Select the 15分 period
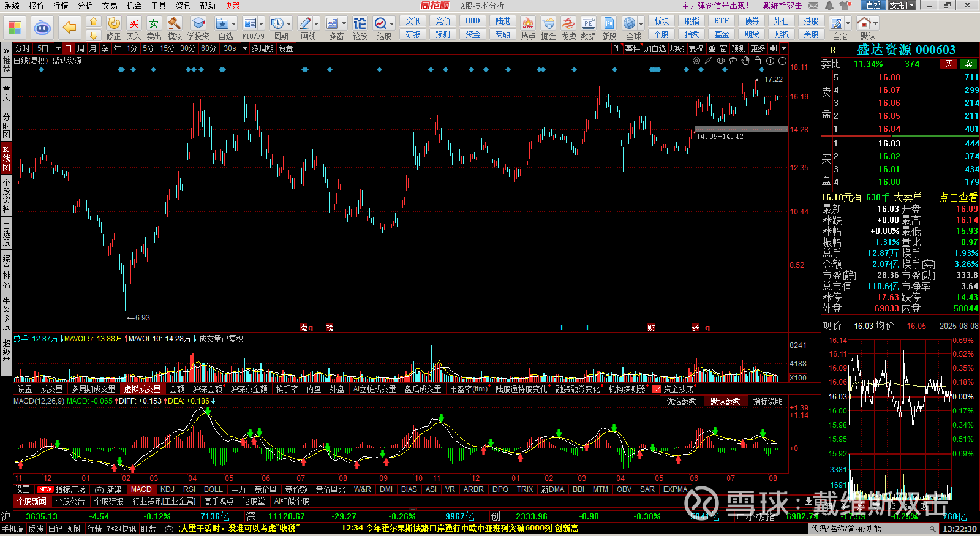Viewport: 980px width, 536px height. pos(167,48)
